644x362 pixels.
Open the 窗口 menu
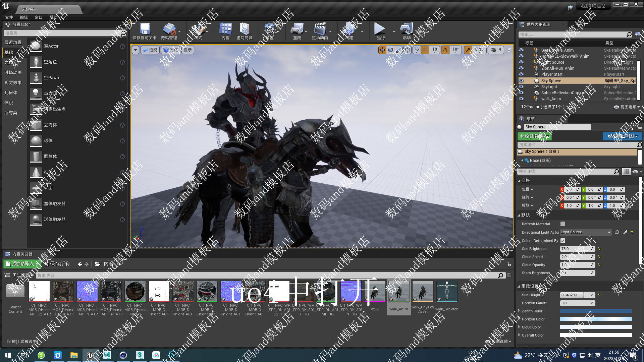tap(39, 17)
